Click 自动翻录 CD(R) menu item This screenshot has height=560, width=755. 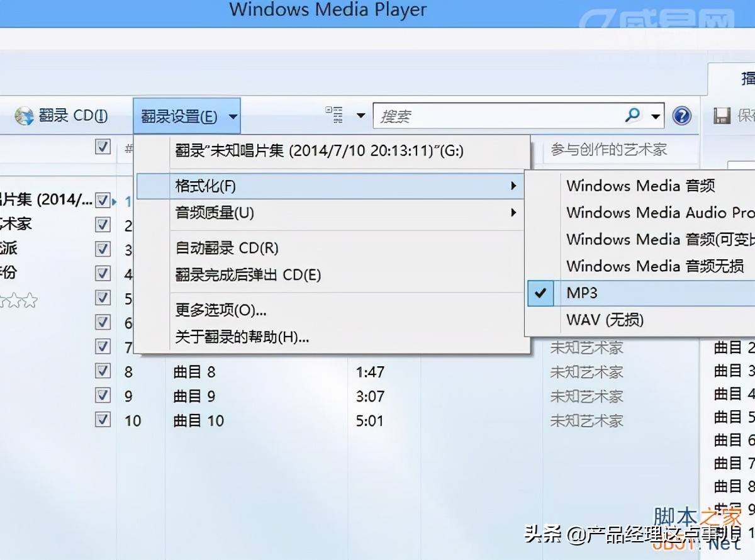tap(226, 248)
